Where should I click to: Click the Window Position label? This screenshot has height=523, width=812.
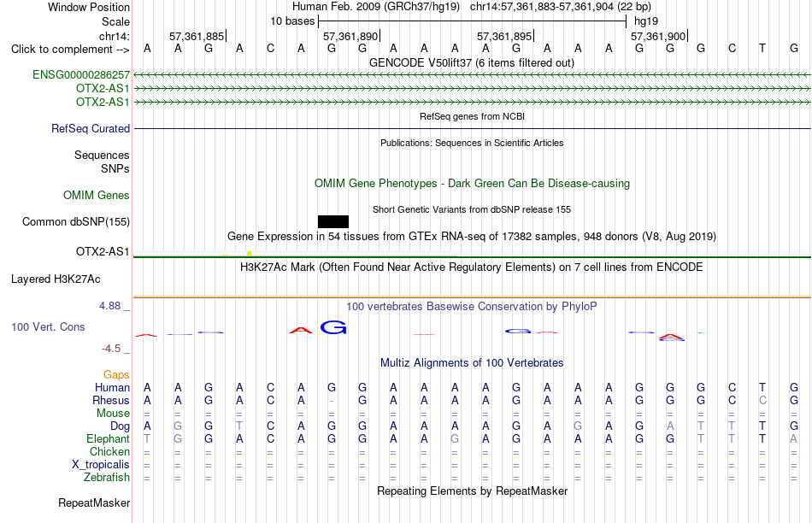point(89,7)
